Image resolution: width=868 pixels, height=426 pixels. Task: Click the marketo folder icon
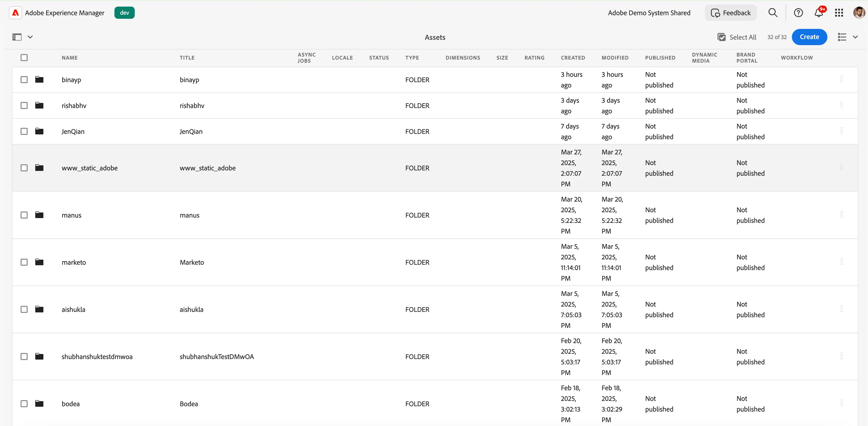(39, 262)
